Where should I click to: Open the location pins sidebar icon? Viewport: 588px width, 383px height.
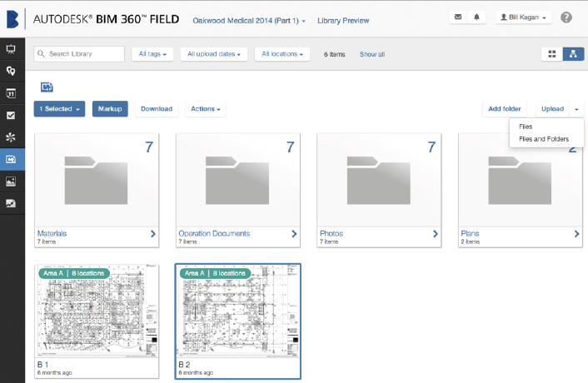[x=11, y=71]
